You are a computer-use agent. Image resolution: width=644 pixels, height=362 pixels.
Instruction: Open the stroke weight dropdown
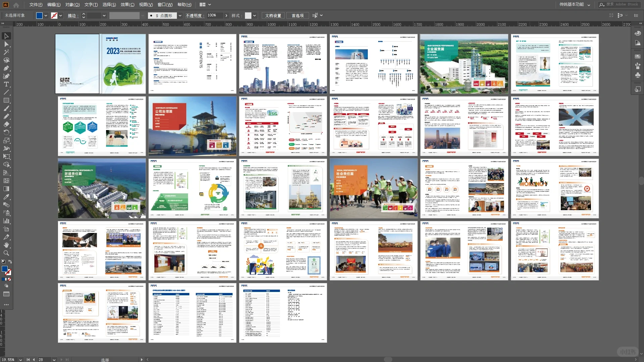pos(104,15)
